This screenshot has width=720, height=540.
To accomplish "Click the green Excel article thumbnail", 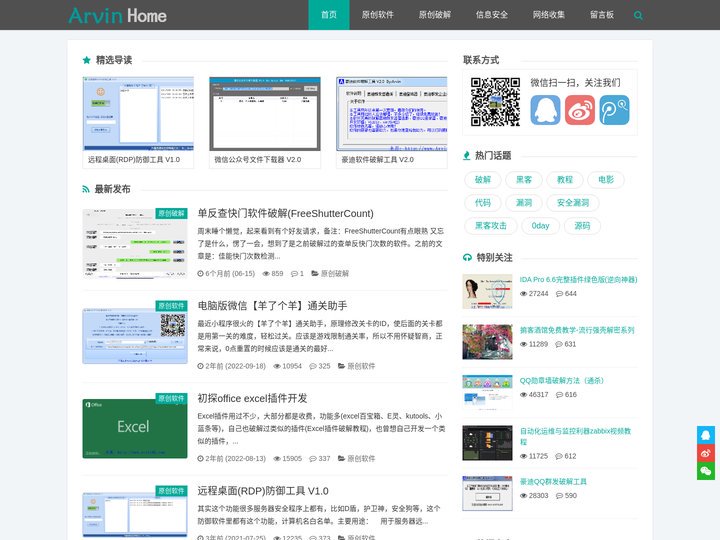I will [x=135, y=428].
